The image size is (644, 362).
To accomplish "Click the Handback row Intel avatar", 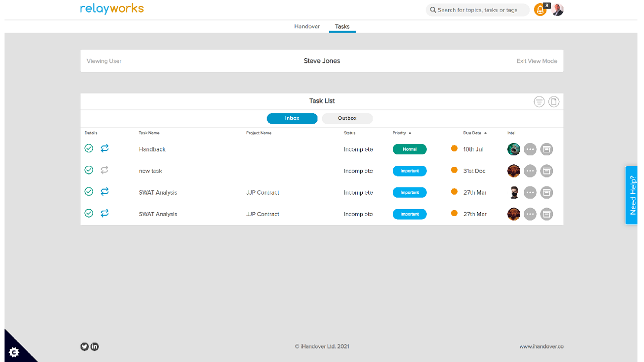I will (514, 149).
